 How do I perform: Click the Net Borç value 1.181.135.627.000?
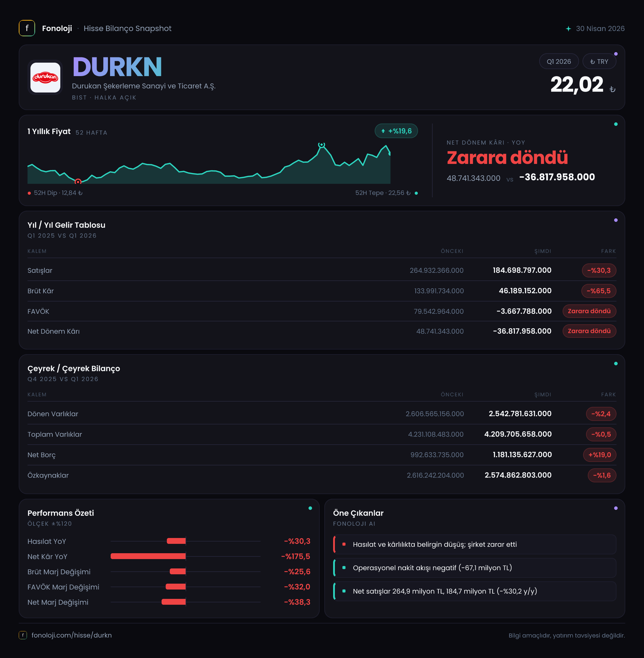point(522,455)
